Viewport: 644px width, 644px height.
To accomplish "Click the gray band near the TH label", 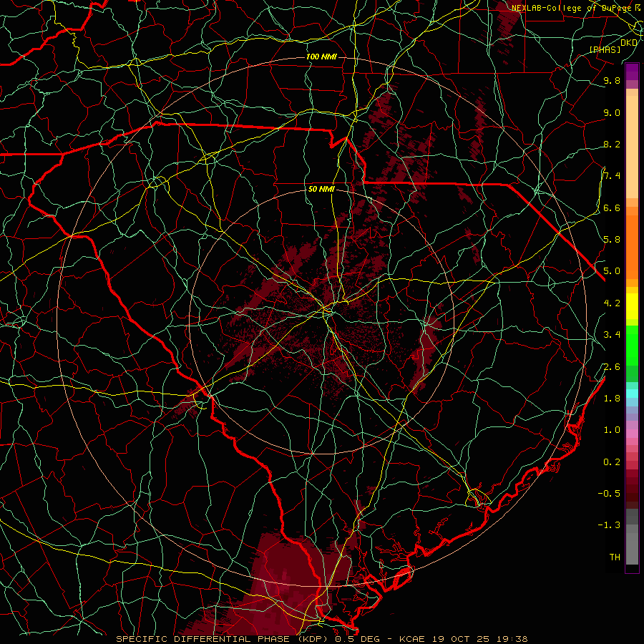I will [632, 548].
